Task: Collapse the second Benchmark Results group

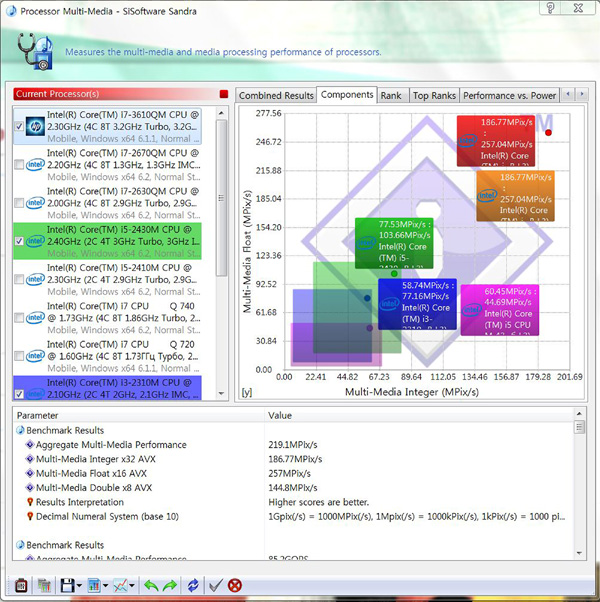Action: pos(21,545)
